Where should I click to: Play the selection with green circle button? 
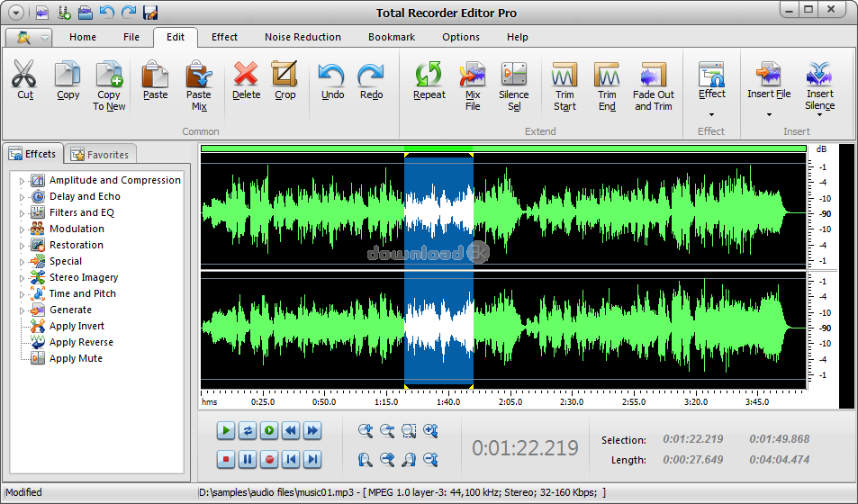268,431
